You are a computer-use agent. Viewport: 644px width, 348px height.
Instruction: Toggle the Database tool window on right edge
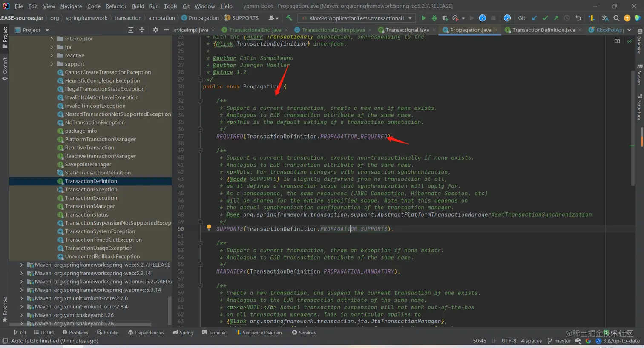coord(639,42)
